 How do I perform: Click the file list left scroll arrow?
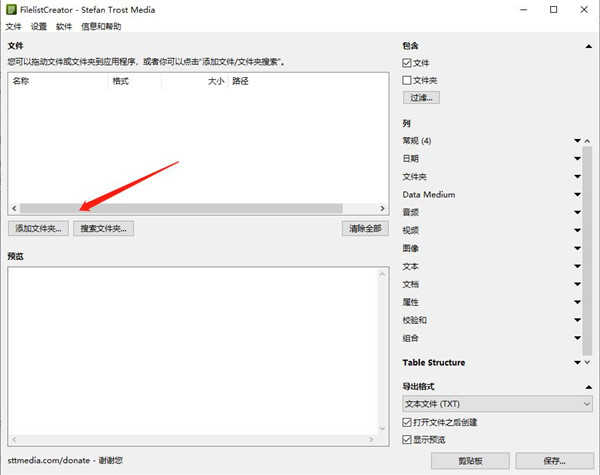click(x=14, y=208)
